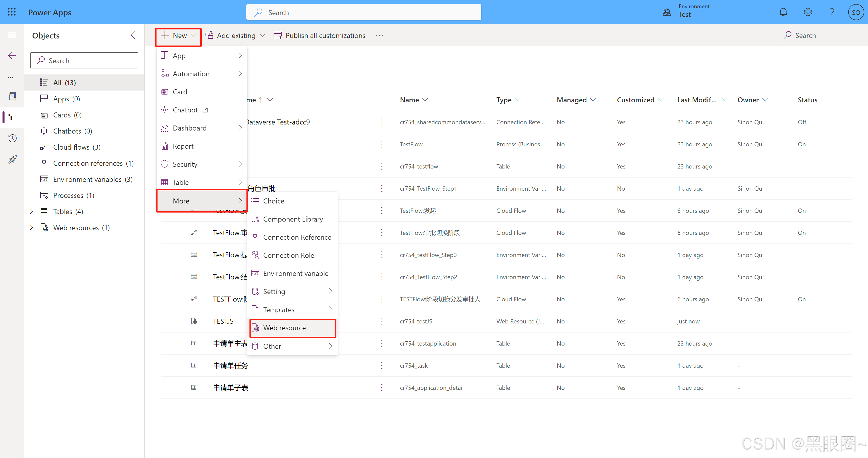
Task: Expand the Tables tree node
Action: [31, 212]
